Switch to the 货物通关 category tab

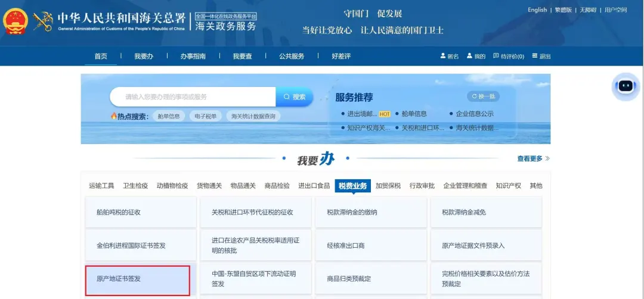point(209,186)
